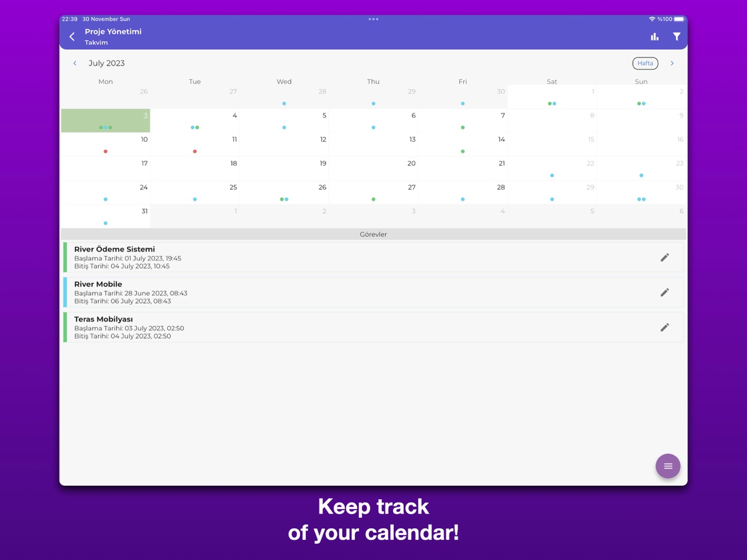The height and width of the screenshot is (560, 747).
Task: Select July 12 on calendar
Action: (x=284, y=144)
